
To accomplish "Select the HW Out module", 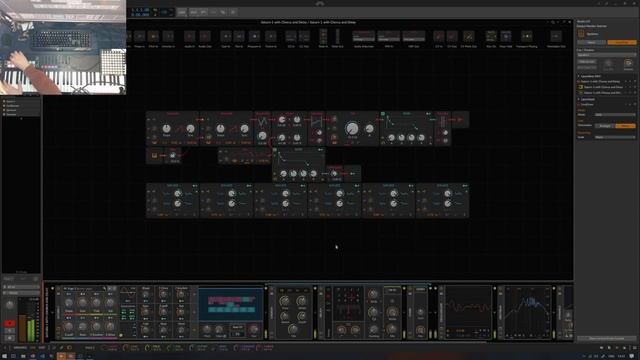I will [x=413, y=36].
